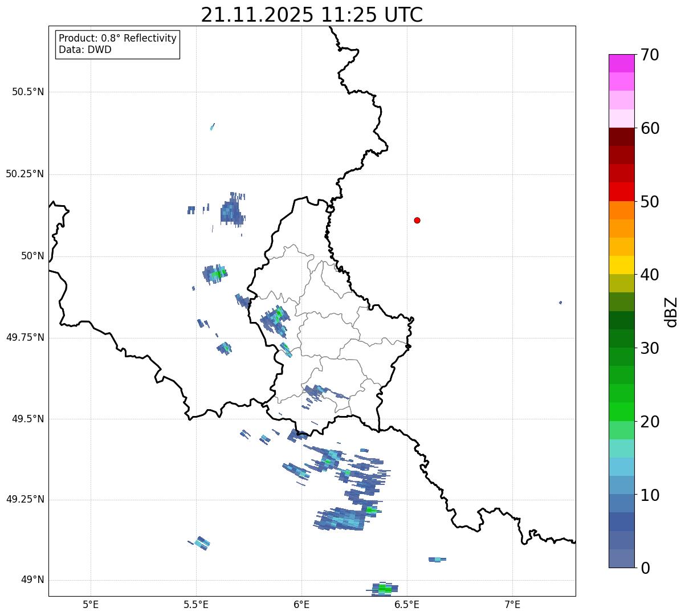This screenshot has width=685, height=616.
Task: Click the colorbar tick label 40
Action: 650,275
